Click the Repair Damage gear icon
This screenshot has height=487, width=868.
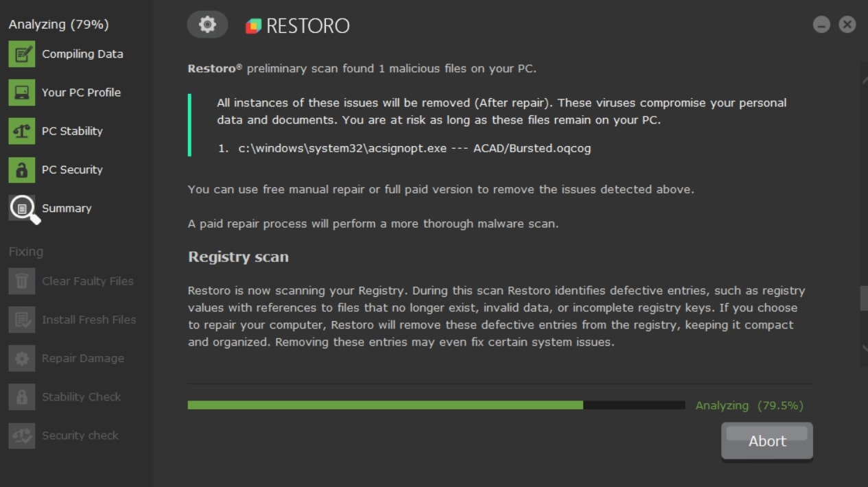[22, 358]
